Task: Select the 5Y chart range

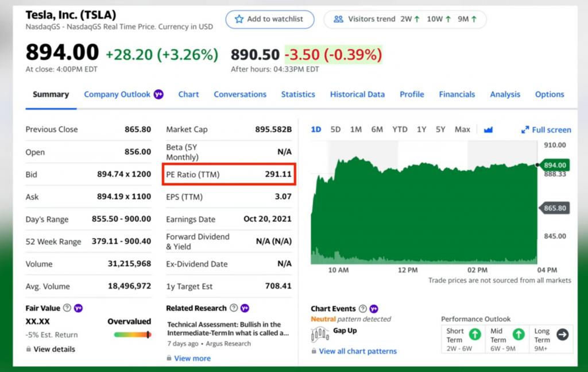Action: pos(440,129)
